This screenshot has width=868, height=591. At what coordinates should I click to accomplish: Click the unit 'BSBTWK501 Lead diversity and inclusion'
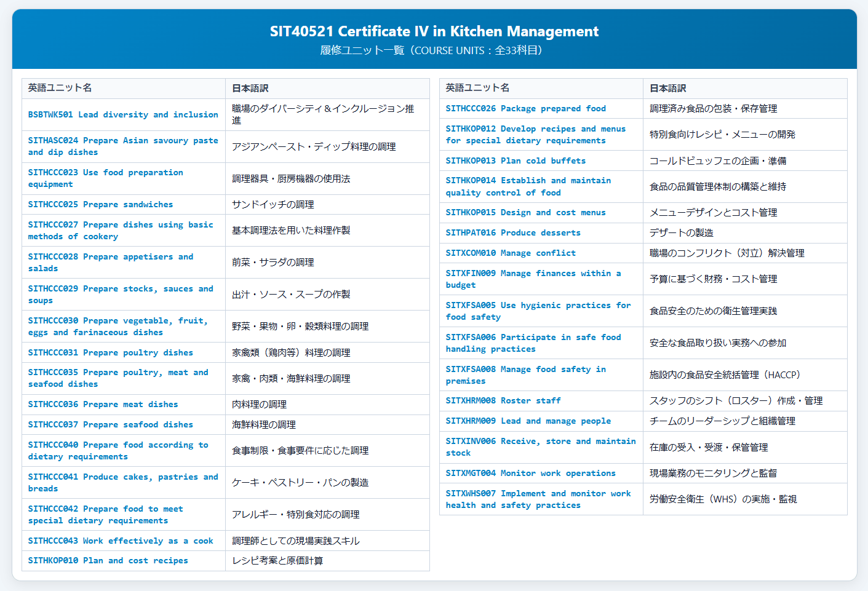point(123,114)
